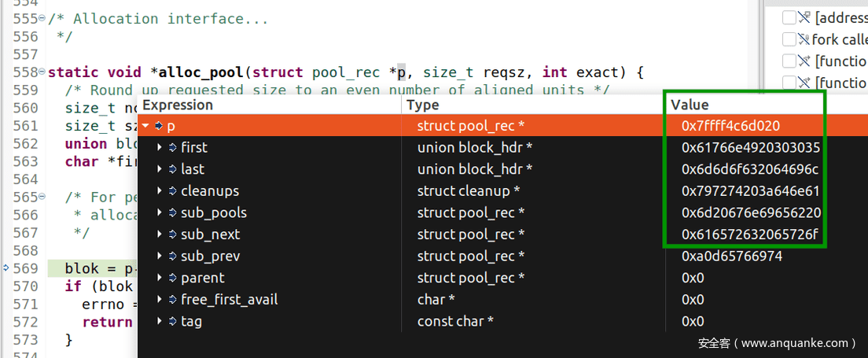Click the pointer icon beside first
Image resolution: width=868 pixels, height=358 pixels.
click(173, 147)
